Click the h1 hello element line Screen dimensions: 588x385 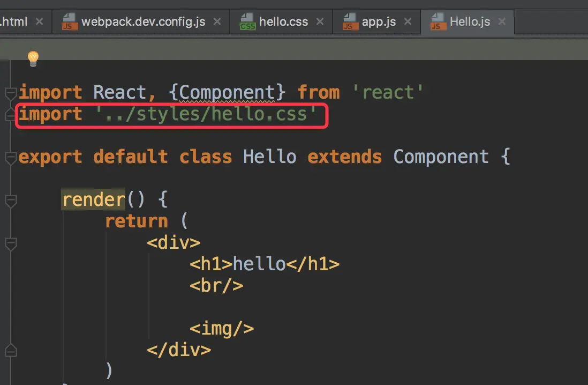(265, 264)
